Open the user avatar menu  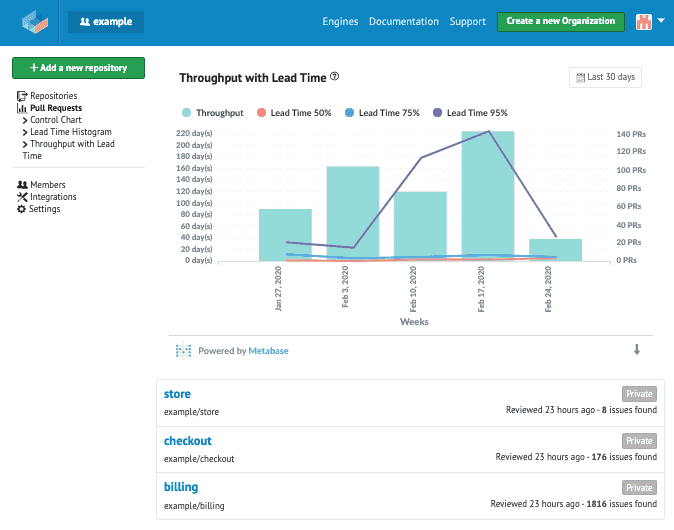[x=651, y=21]
